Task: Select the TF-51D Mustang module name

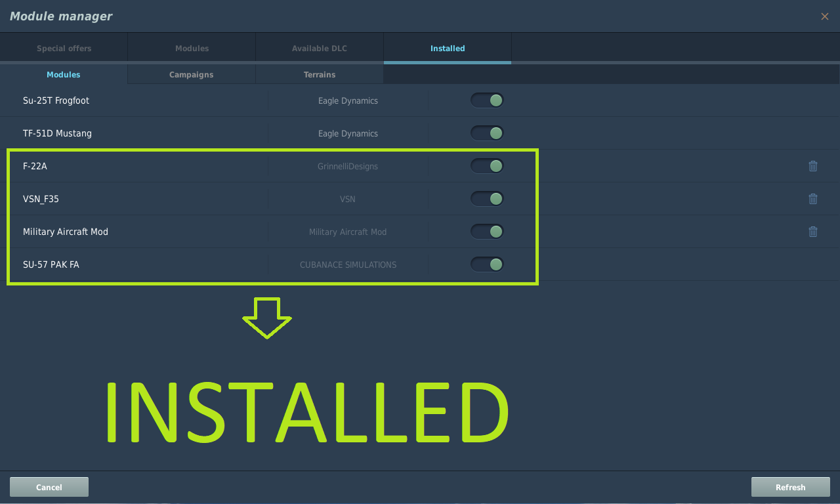Action: [x=57, y=133]
